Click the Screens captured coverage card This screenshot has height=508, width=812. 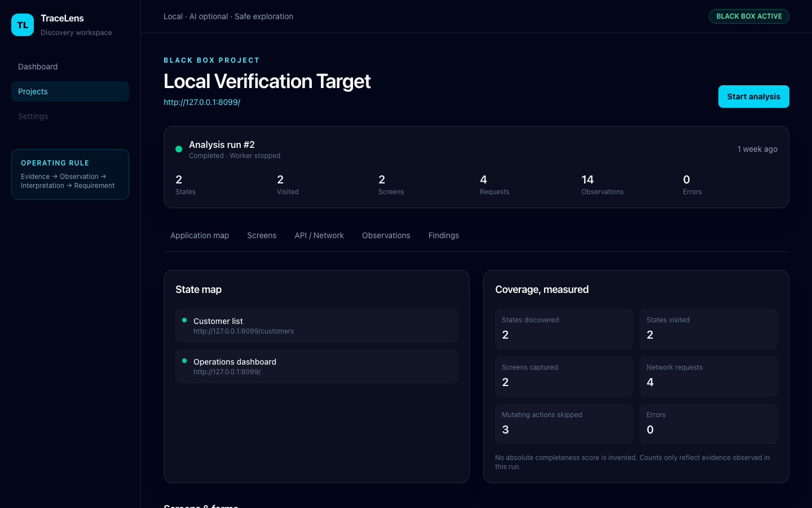pos(564,376)
